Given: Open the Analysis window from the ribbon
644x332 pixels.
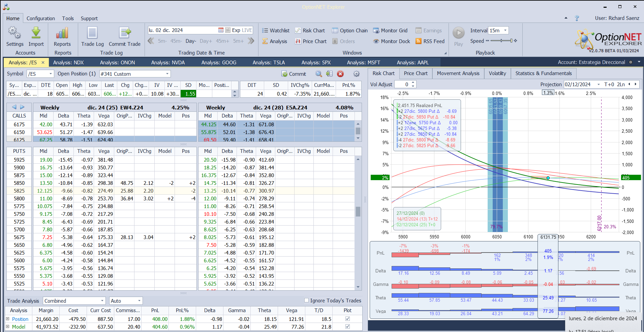Looking at the screenshot, I should [x=275, y=41].
